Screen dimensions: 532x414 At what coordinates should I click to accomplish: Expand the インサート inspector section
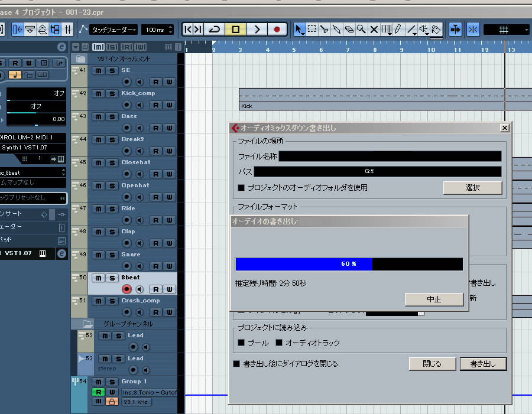tap(33, 214)
